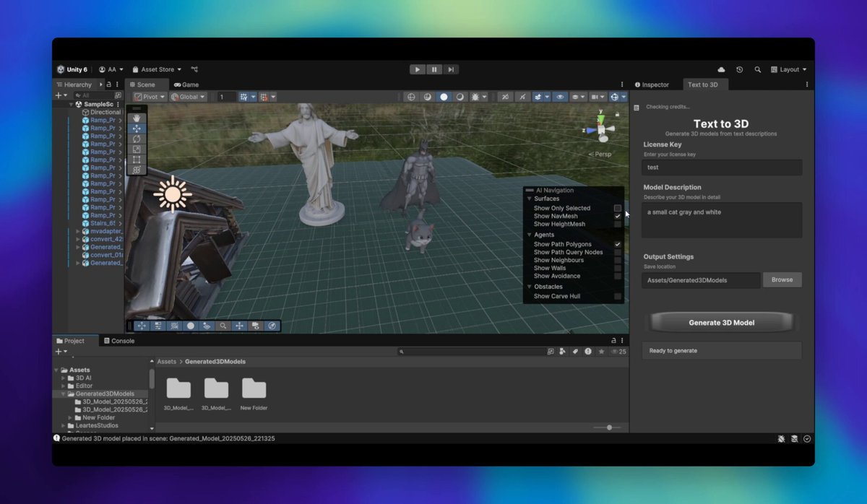Click the search by label tag icon
This screenshot has height=504, width=867.
click(x=576, y=352)
